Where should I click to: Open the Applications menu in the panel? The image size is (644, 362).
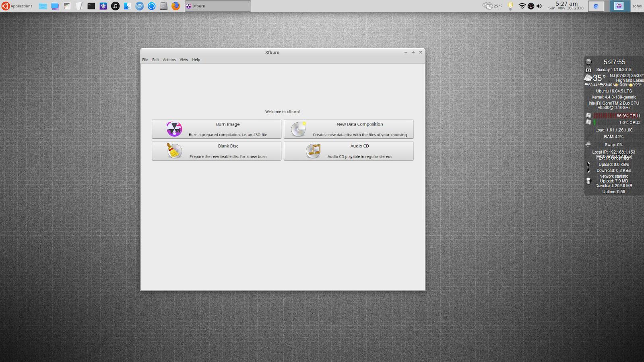pyautogui.click(x=17, y=6)
